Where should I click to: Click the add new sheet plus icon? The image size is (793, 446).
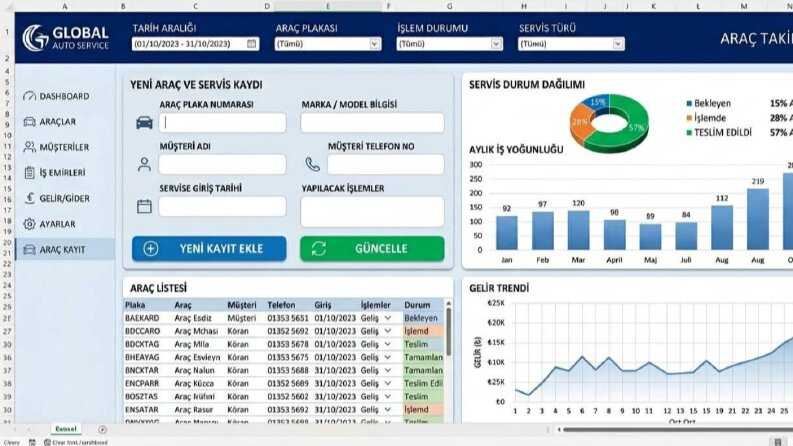point(102,430)
